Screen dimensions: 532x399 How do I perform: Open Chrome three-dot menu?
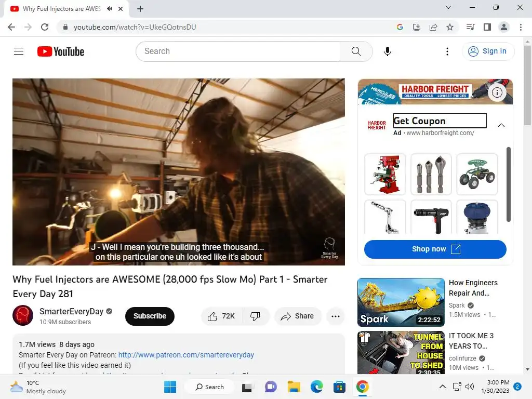521,27
